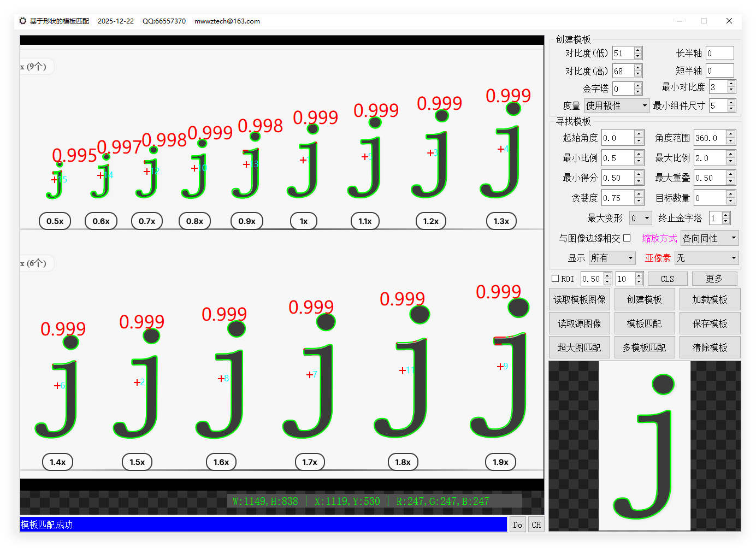Screen dimensions: 756x548
Task: Open the 显示 dropdown showing 所有
Action: pyautogui.click(x=612, y=258)
